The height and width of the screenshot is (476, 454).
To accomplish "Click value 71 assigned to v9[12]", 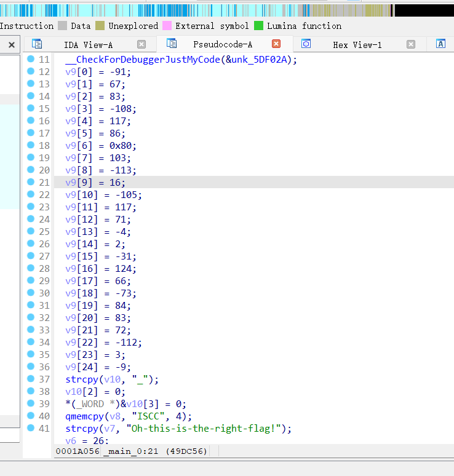I will coord(121,220).
